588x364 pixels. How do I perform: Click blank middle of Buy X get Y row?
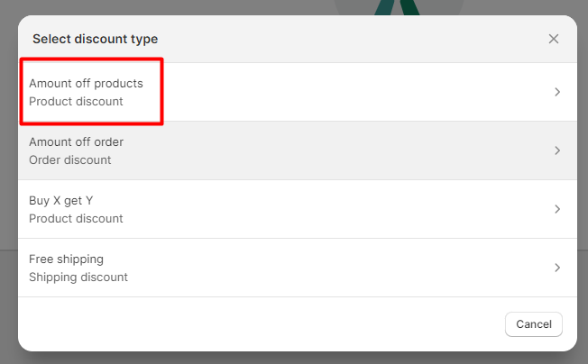tap(337, 209)
